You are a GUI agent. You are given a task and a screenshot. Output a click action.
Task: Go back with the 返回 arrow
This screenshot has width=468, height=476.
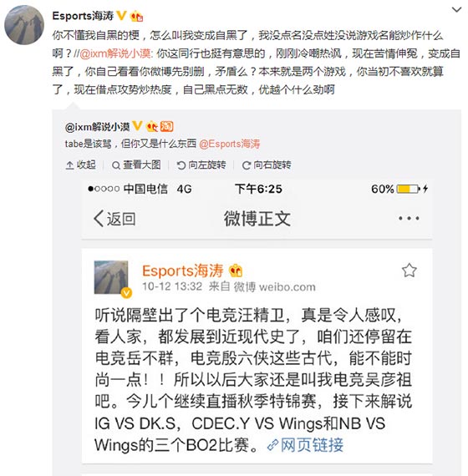[114, 218]
